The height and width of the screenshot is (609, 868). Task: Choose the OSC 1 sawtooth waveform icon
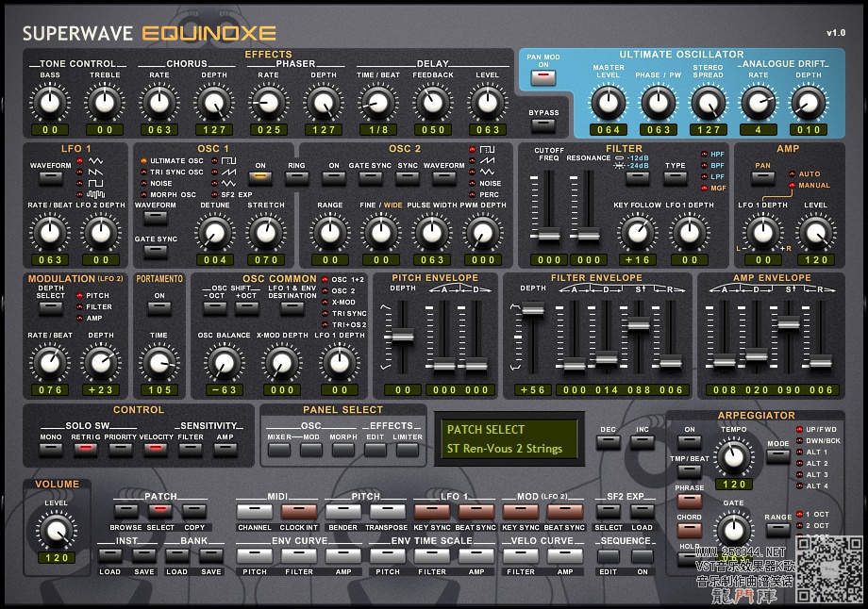pos(228,172)
